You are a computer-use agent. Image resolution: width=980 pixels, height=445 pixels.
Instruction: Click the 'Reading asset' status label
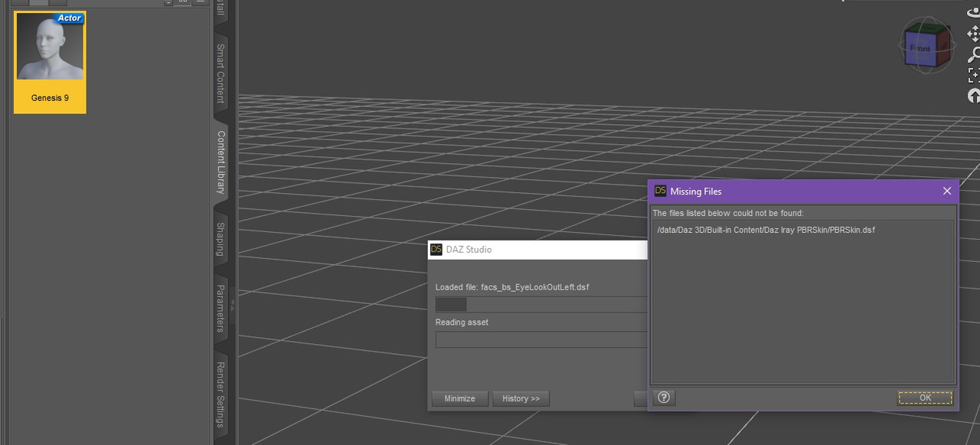[462, 322]
